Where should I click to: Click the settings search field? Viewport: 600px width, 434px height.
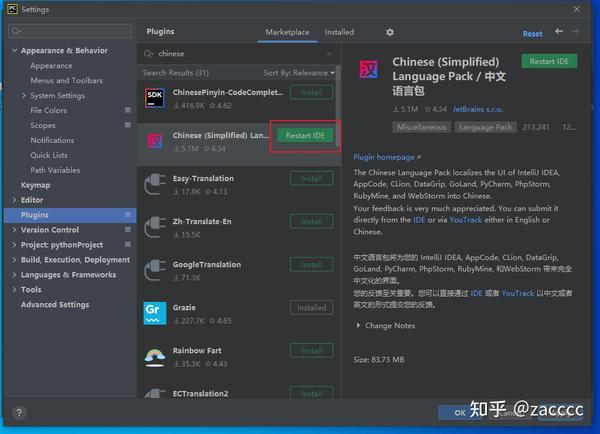point(70,31)
